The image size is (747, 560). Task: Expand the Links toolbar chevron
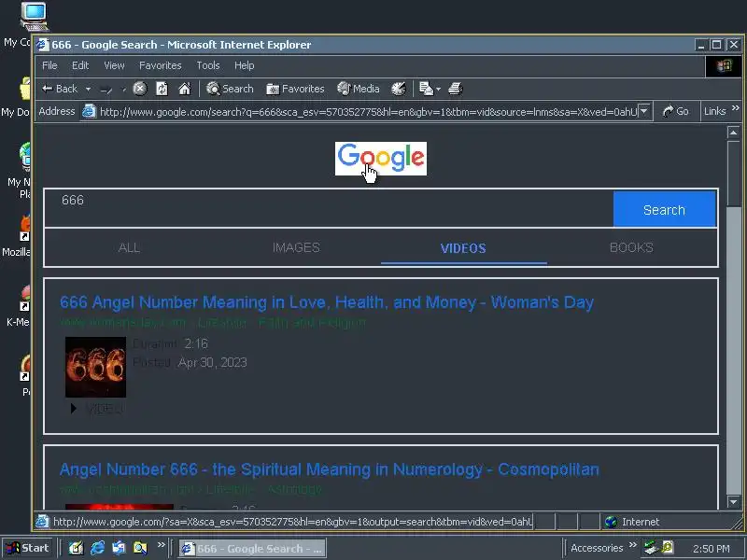pos(735,108)
